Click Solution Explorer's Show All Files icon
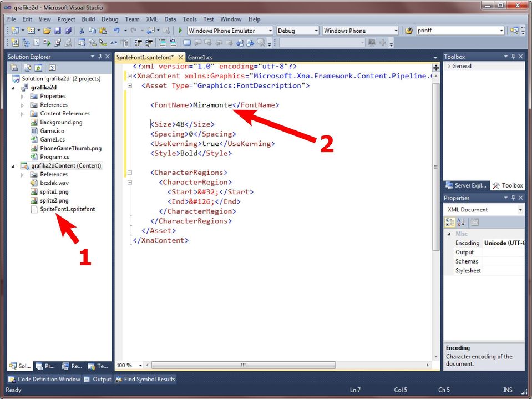Screen dimensions: 532x399 pos(28,68)
